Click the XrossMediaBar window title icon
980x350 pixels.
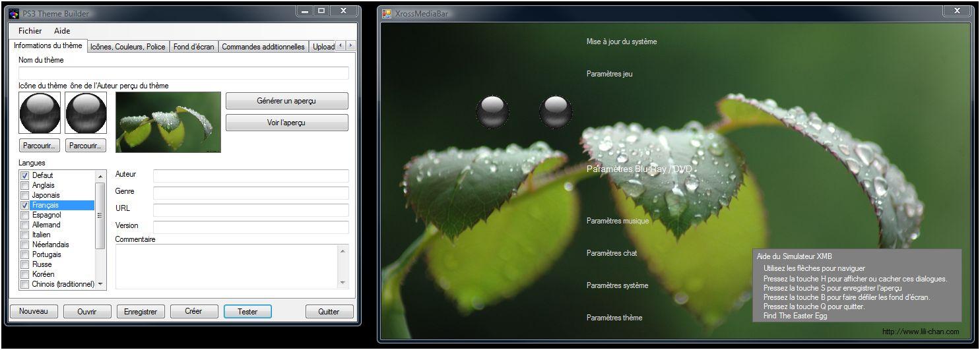[x=387, y=13]
